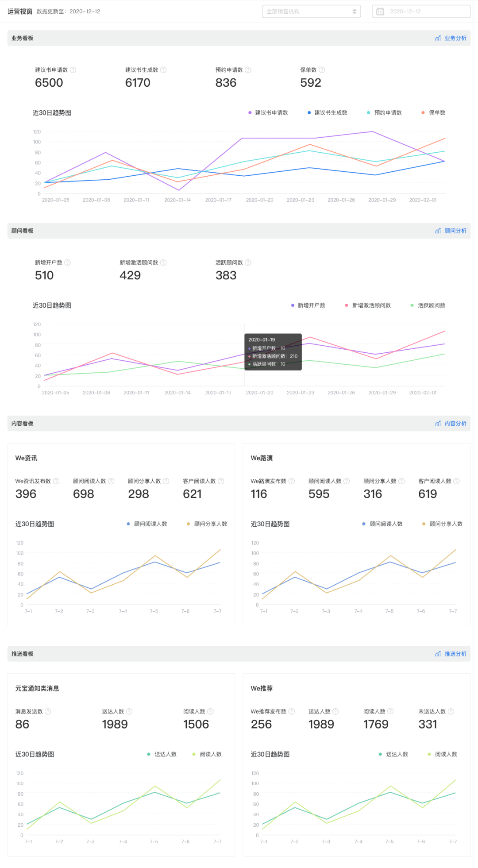Viewport: 478px width, 868px height.
Task: Click help icon next to 保单数
Action: pos(322,70)
